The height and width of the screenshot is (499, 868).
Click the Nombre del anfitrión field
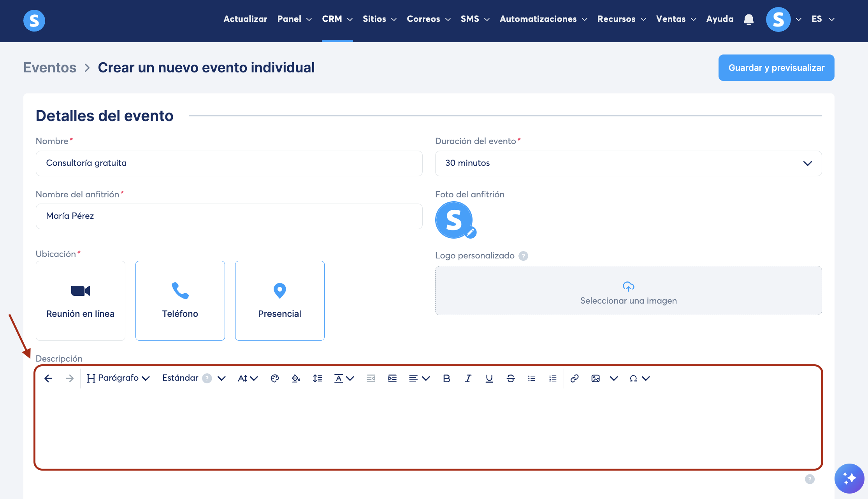click(229, 216)
